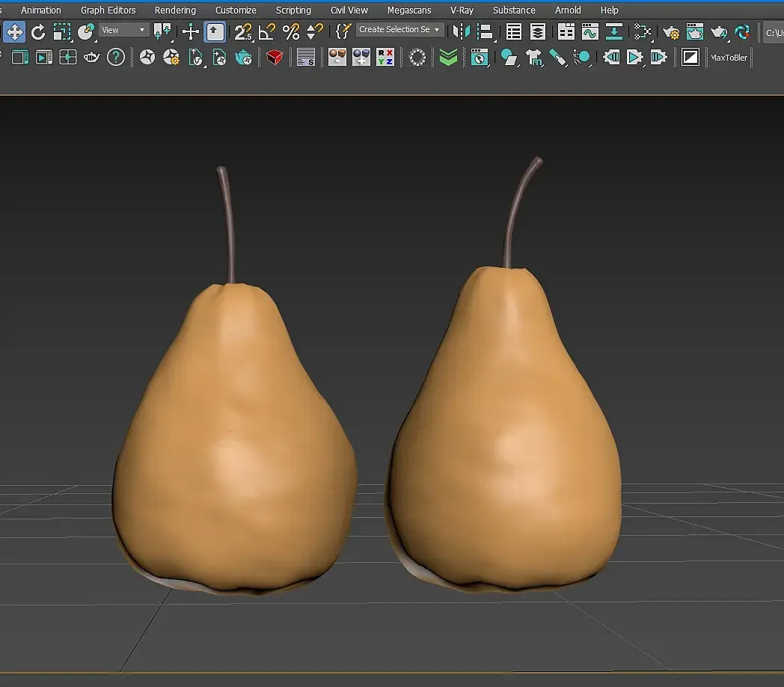Expand the Create Selection Set dropdown
This screenshot has height=687, width=784.
coord(400,30)
